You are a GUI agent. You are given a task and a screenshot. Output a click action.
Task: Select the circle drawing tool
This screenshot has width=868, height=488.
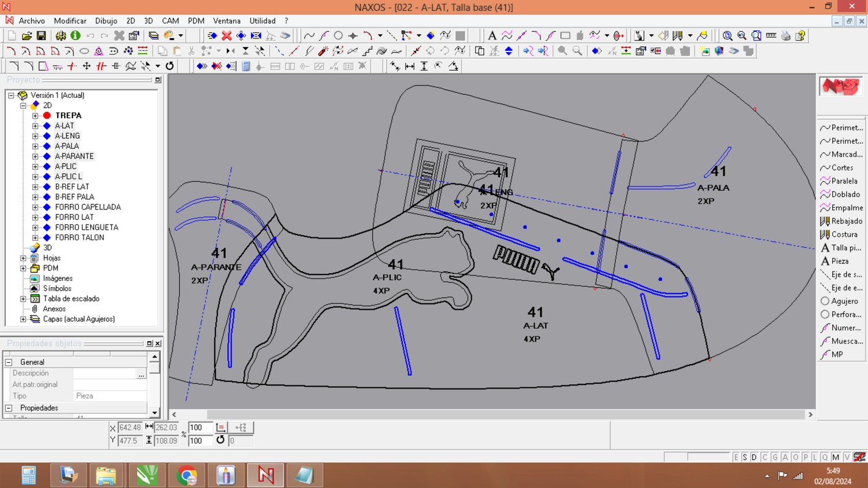coord(339,36)
